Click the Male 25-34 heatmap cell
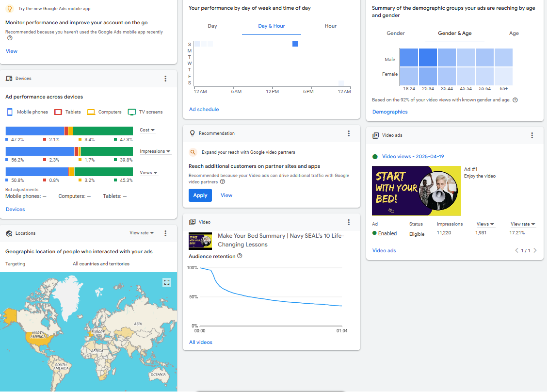 click(427, 58)
